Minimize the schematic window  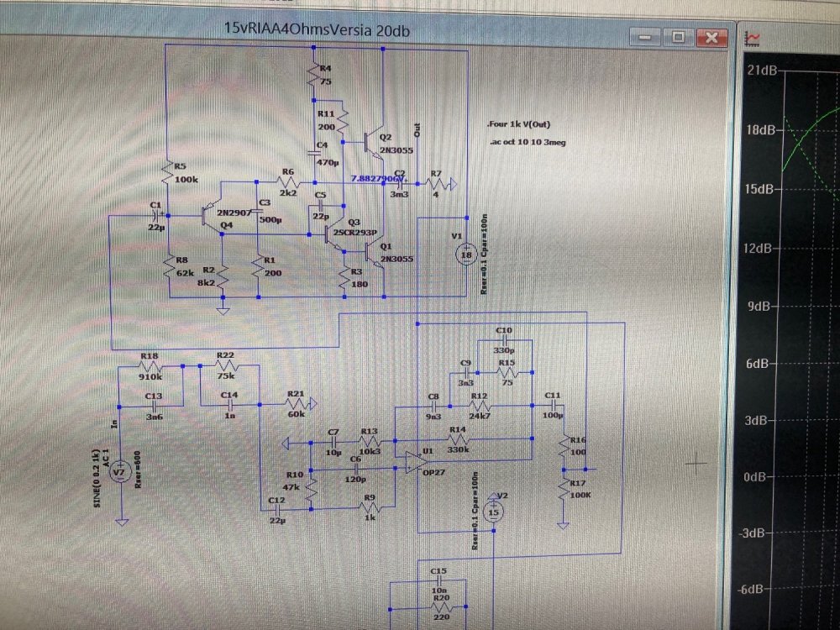[647, 37]
